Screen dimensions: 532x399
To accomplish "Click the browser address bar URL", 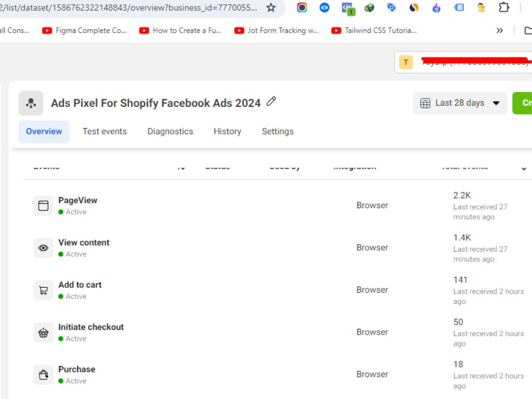I will pyautogui.click(x=129, y=7).
